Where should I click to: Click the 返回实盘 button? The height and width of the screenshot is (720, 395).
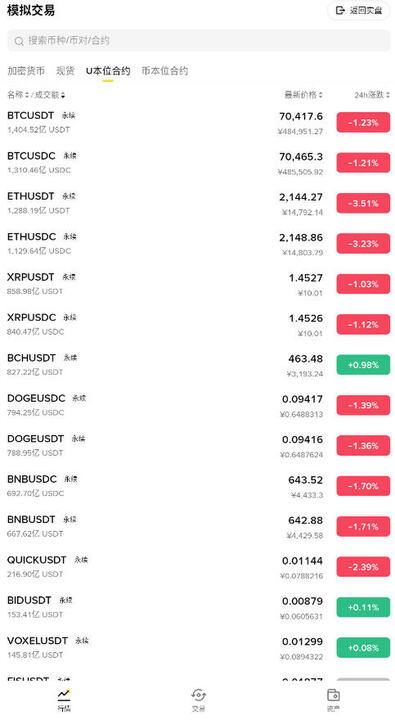(359, 10)
